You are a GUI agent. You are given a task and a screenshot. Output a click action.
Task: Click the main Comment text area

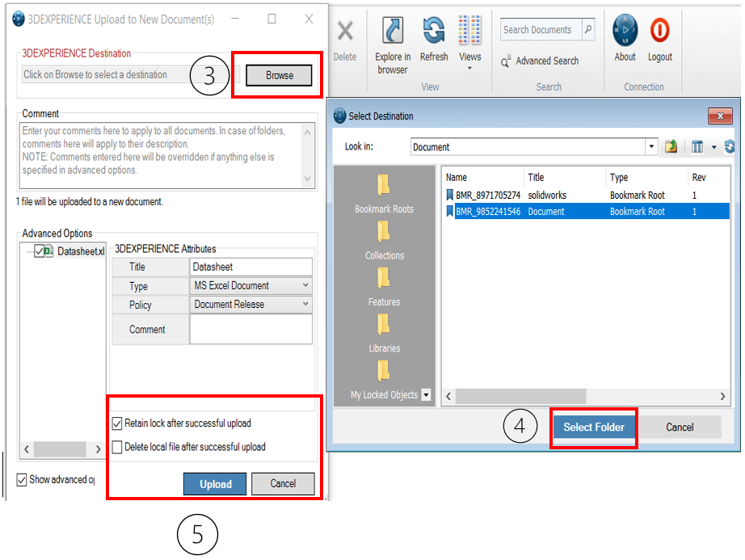(x=161, y=155)
